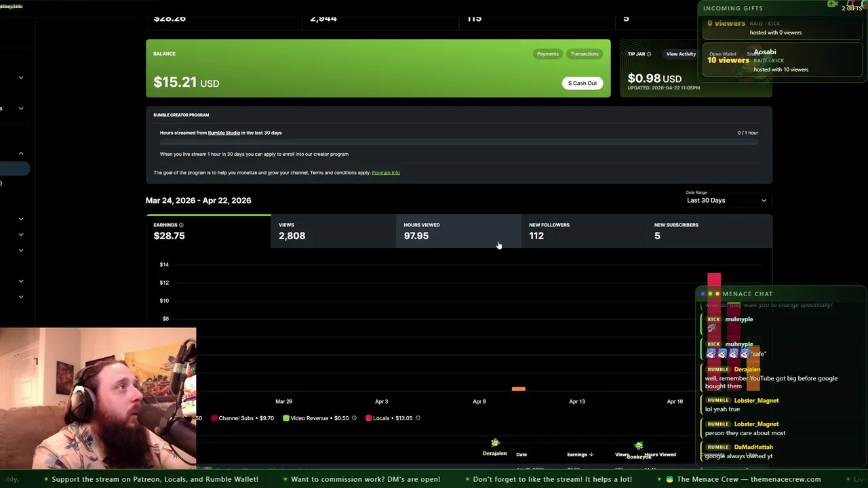This screenshot has width=868, height=488.
Task: Open the Program Info link
Action: [386, 173]
